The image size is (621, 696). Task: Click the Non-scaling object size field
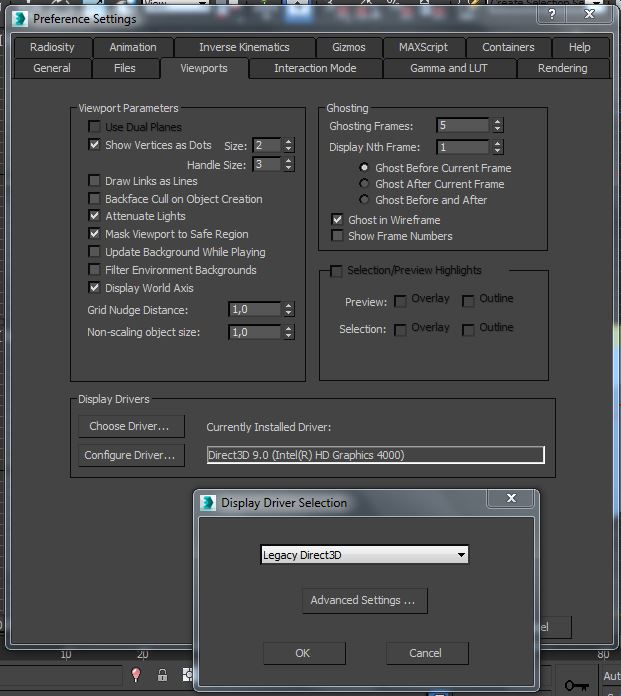255,332
